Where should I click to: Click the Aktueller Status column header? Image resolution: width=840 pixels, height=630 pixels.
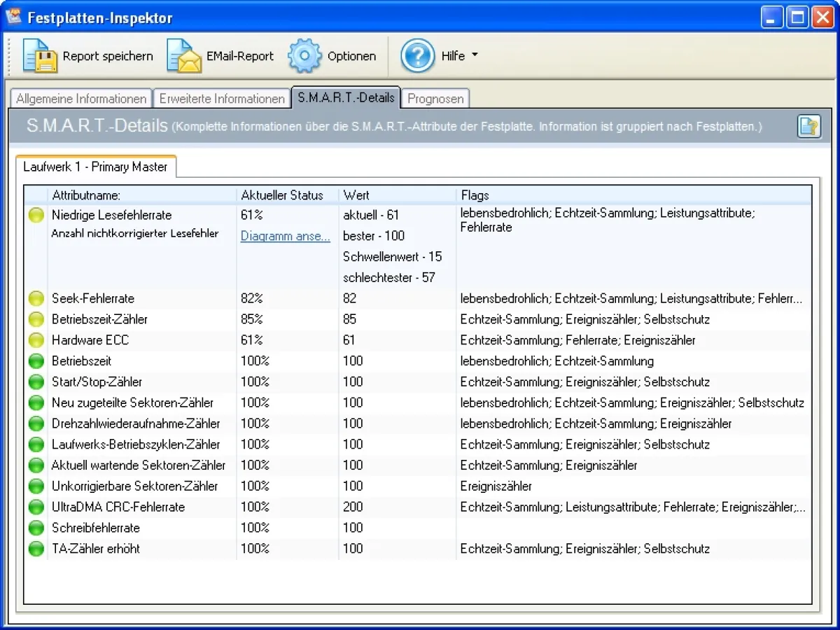282,195
